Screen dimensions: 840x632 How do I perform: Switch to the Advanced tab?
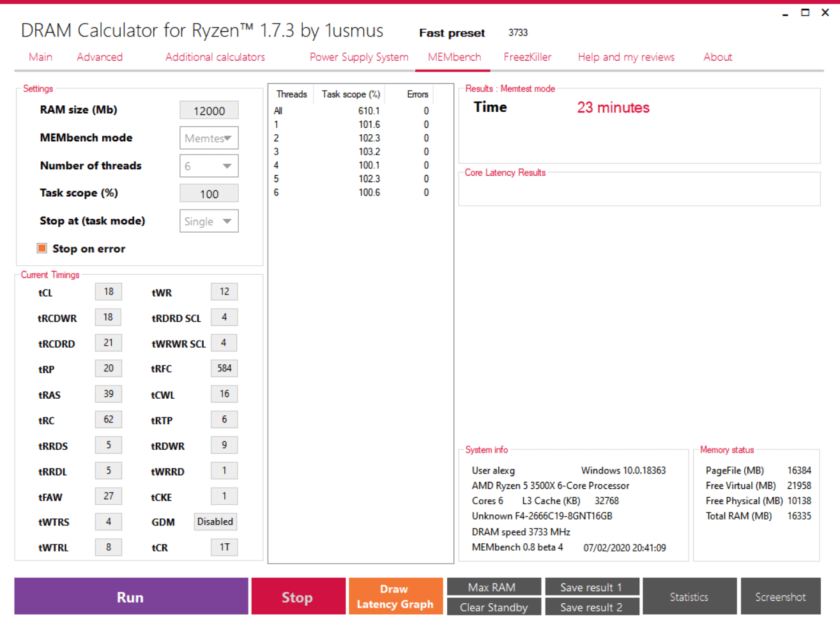(x=100, y=57)
